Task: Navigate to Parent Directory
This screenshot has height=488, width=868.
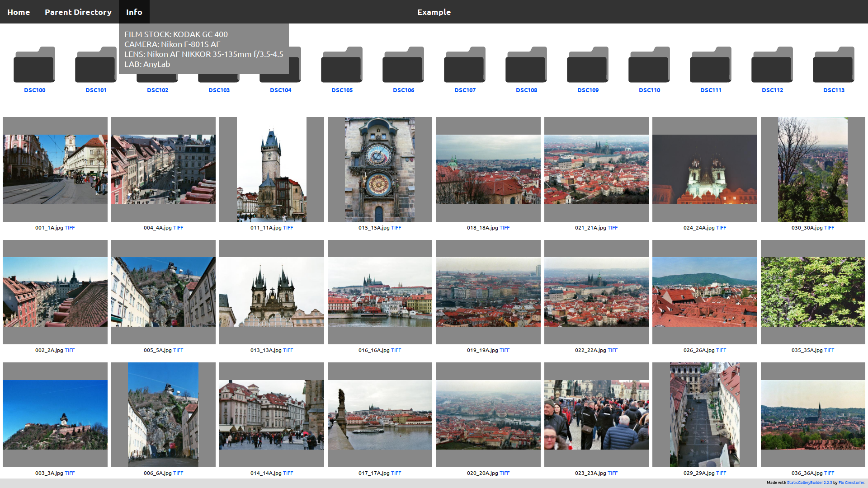Action: click(x=78, y=12)
